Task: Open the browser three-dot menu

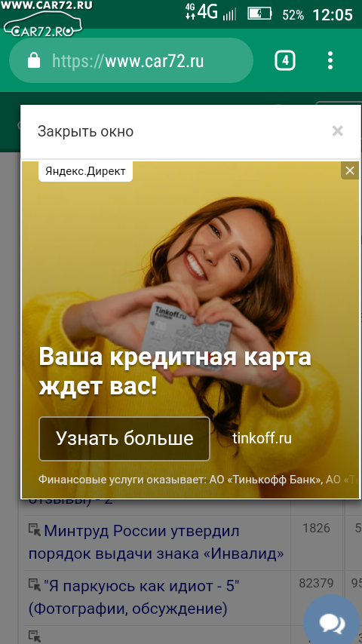Action: (x=330, y=61)
